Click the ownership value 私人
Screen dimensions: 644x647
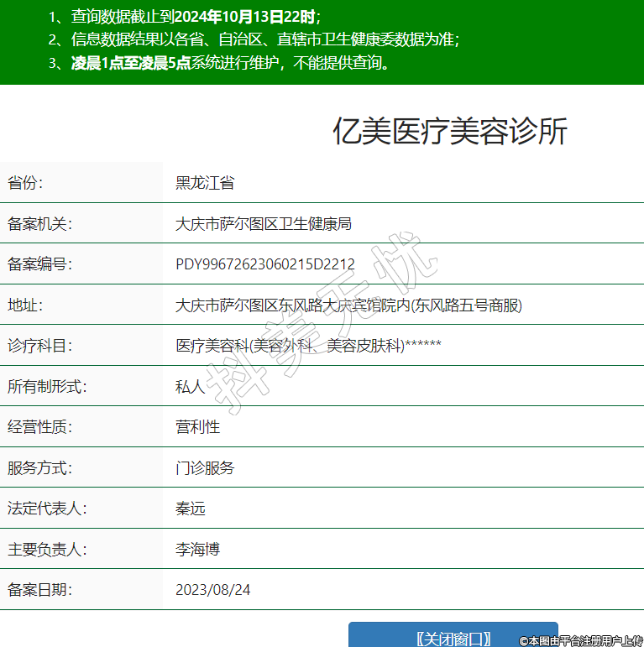pyautogui.click(x=190, y=387)
